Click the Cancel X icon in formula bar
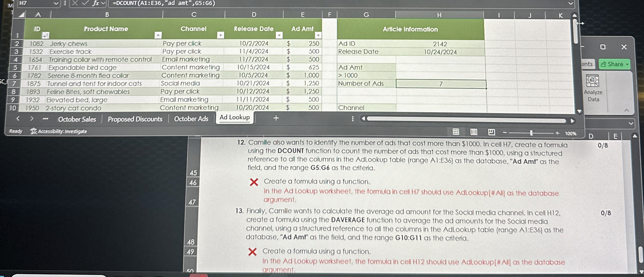Viewport: 644px width, 277px height. [75, 3]
